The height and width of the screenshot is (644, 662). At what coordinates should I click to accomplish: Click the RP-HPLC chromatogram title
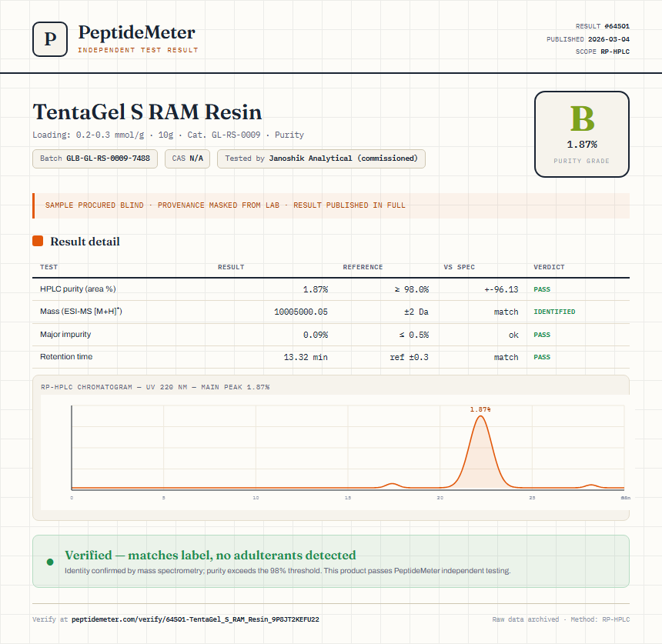[x=155, y=387]
